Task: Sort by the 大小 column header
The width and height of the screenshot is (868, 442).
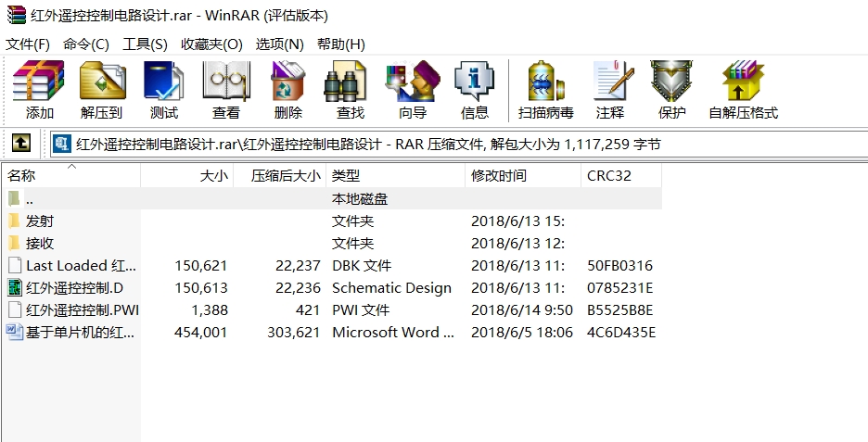Action: 187,176
